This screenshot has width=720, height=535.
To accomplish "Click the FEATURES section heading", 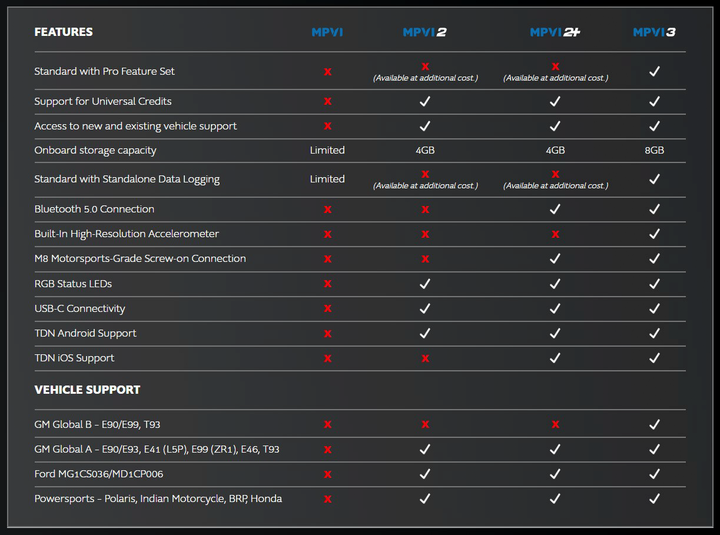I will pyautogui.click(x=63, y=32).
